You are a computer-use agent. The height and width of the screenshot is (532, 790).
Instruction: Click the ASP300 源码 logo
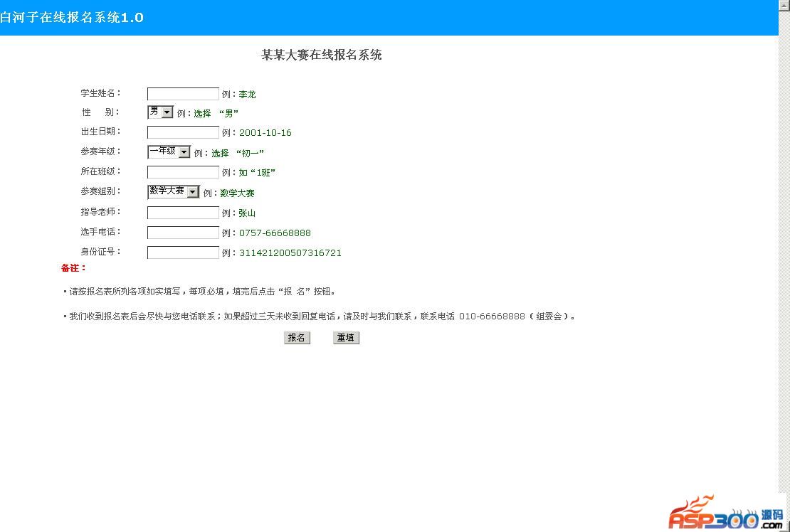click(x=726, y=512)
